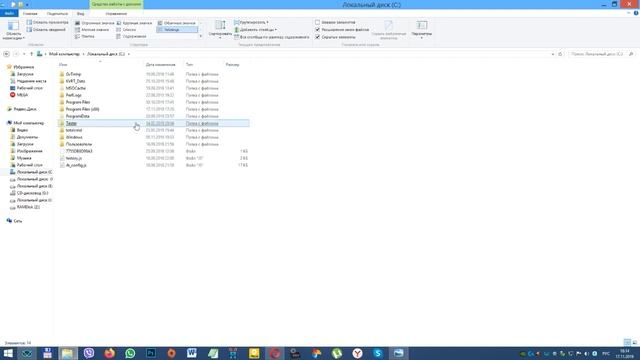Screen dimensions: 640x360
Task: Open the recent locations dropdown arrow
Action: tap(24, 54)
